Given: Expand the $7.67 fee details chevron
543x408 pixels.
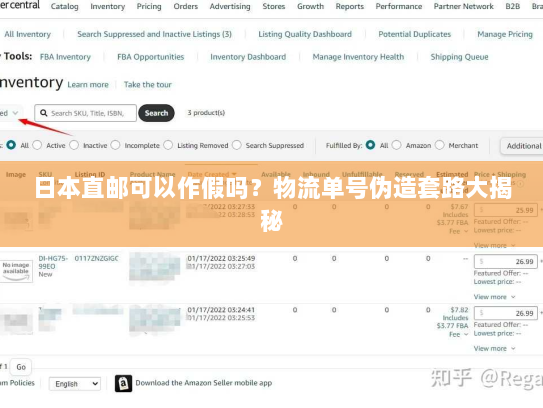Looking at the screenshot, I should (x=466, y=231).
